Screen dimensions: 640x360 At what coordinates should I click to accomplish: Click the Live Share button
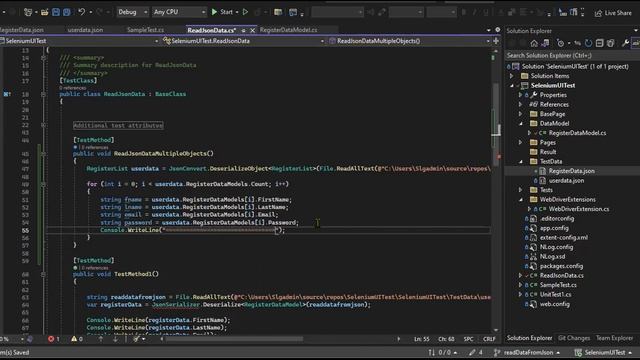613,13
